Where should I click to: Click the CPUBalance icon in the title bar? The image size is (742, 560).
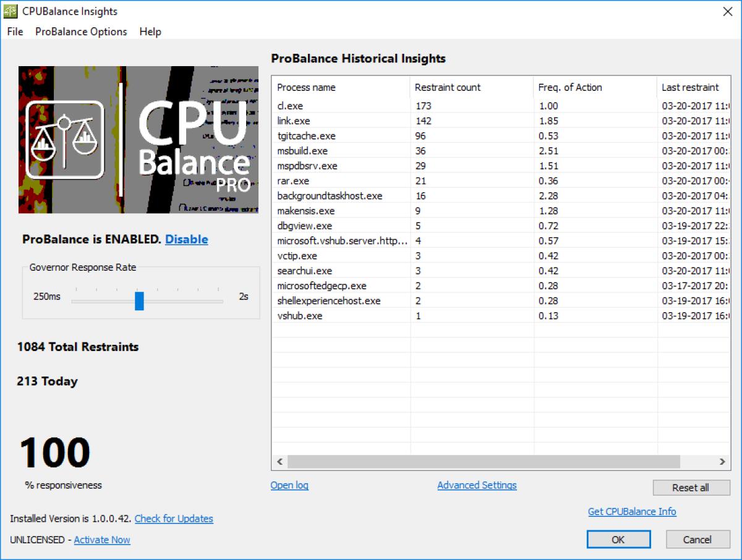(x=9, y=11)
